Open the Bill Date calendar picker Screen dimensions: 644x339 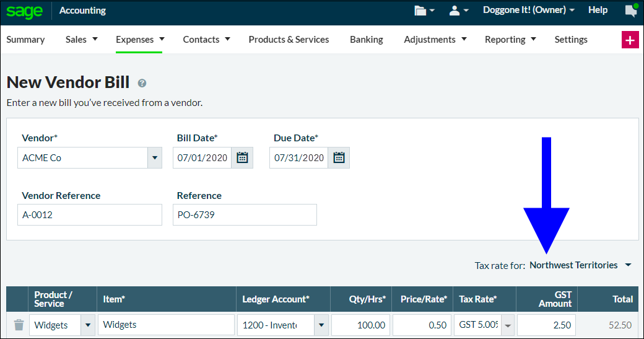click(x=242, y=157)
